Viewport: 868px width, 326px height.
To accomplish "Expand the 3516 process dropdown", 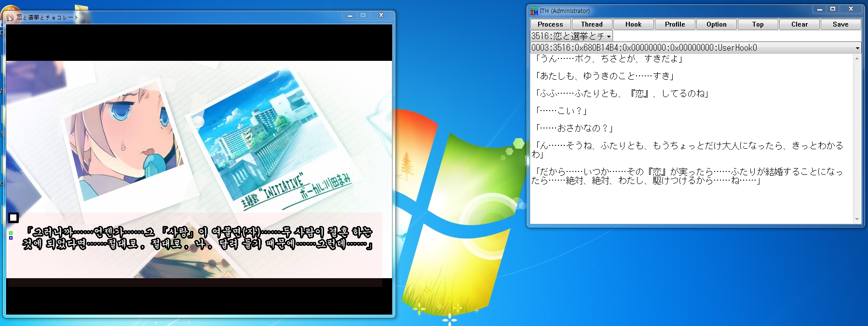I will click(x=609, y=37).
